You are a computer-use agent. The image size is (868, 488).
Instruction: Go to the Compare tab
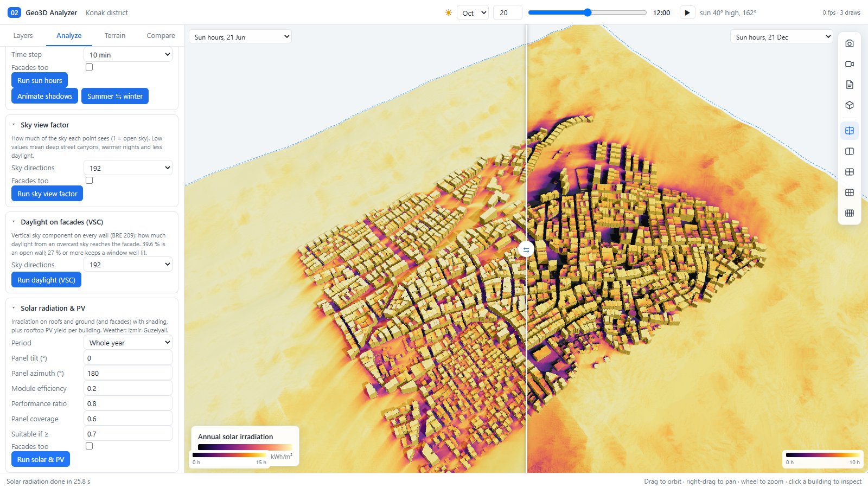[161, 36]
